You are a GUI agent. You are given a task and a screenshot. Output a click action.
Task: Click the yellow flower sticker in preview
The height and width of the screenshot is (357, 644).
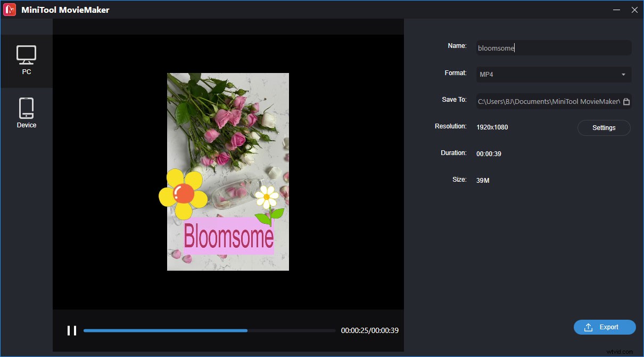coord(183,194)
